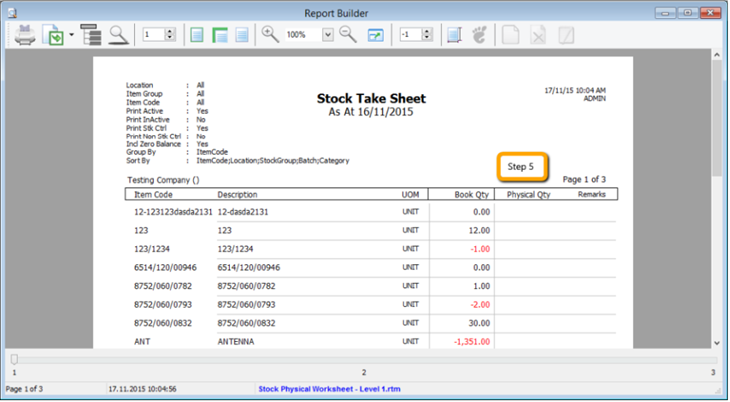
Task: Click the full screen view icon
Action: point(376,35)
